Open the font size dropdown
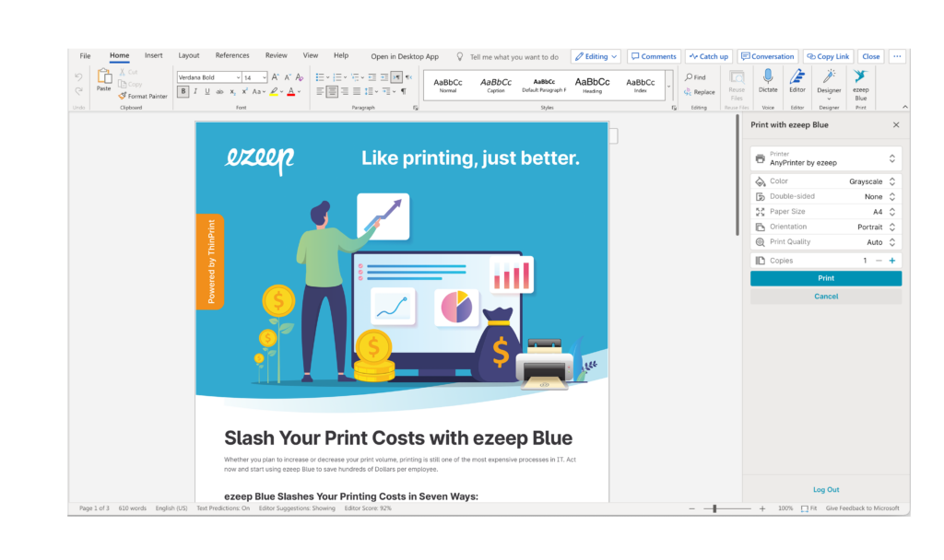This screenshot has height=560, width=944. click(x=265, y=77)
